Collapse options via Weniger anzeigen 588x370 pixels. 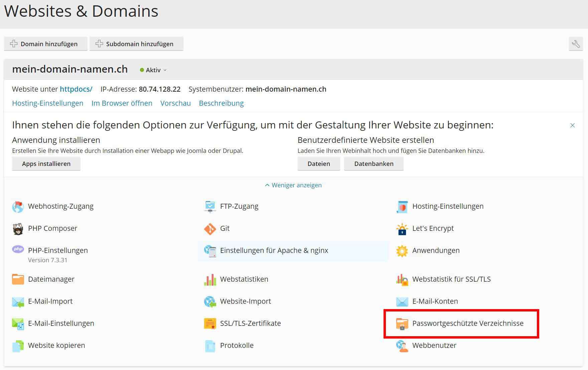(293, 185)
